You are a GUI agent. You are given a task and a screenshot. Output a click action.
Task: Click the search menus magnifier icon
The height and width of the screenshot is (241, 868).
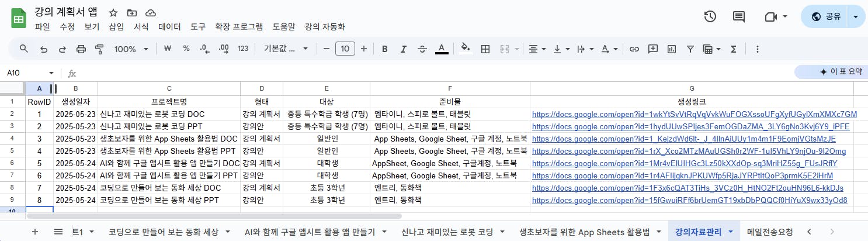tap(24, 49)
